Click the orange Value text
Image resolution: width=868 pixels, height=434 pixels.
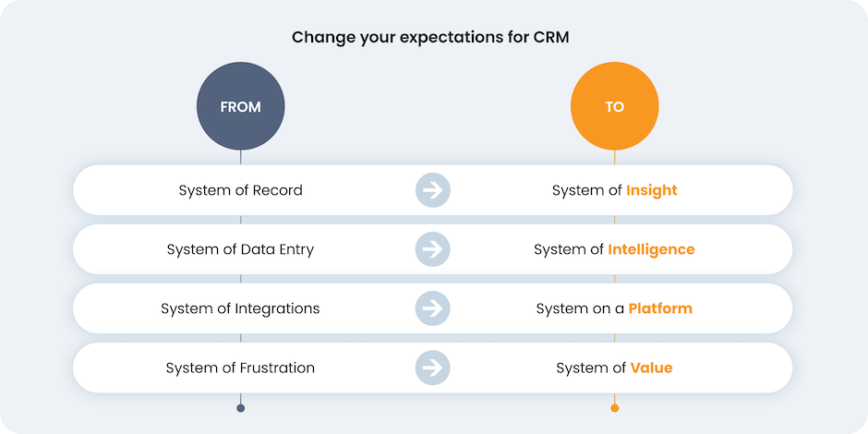(652, 368)
